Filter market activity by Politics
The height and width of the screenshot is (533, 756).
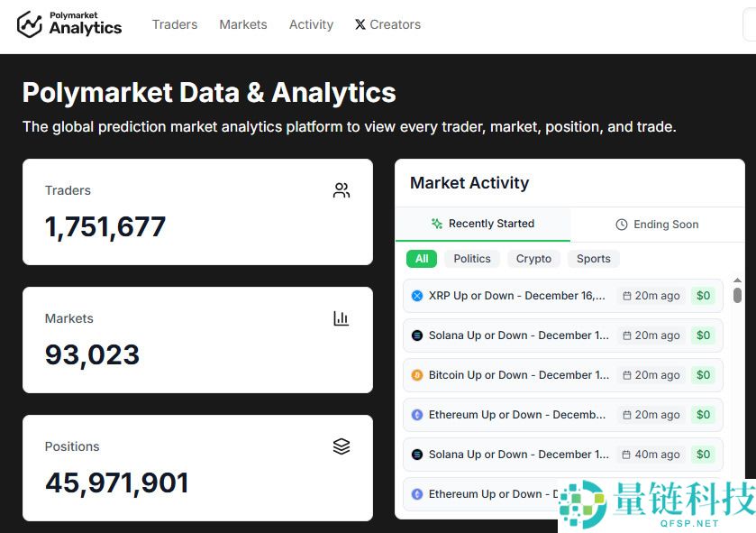472,259
